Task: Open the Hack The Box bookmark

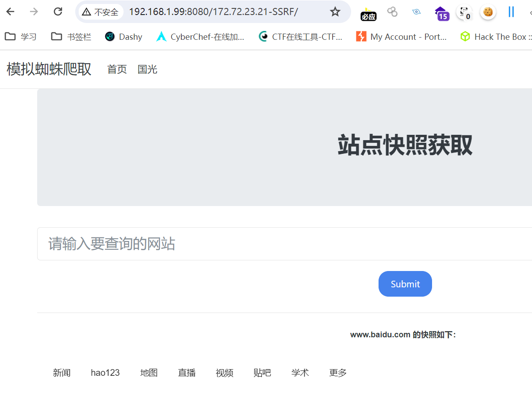Action: 495,37
